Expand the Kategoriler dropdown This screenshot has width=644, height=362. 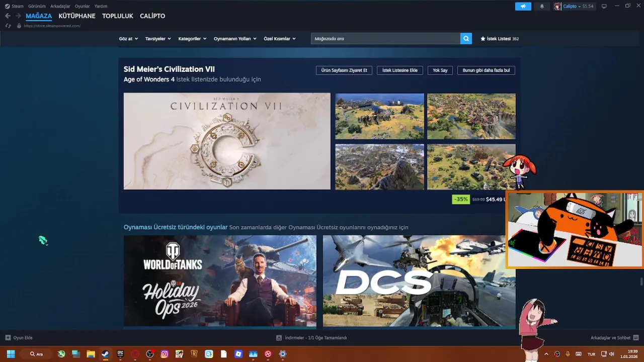tap(192, 39)
